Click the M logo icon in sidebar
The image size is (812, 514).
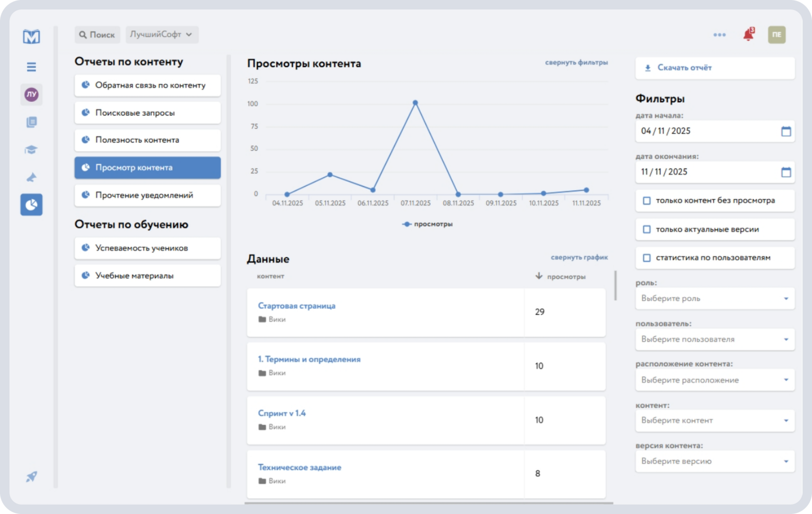click(31, 36)
